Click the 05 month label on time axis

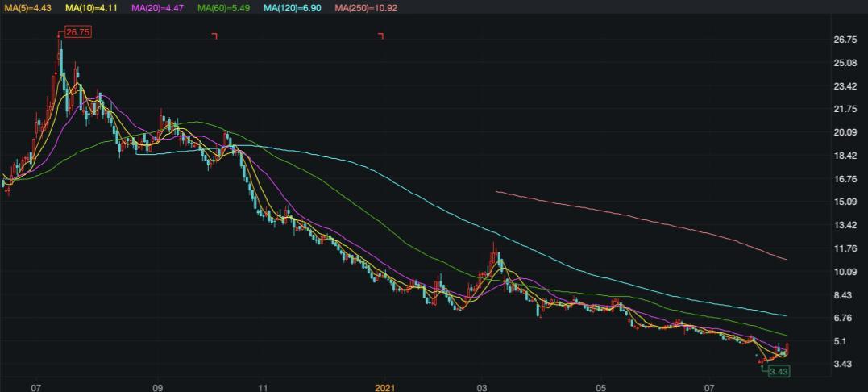pos(600,387)
